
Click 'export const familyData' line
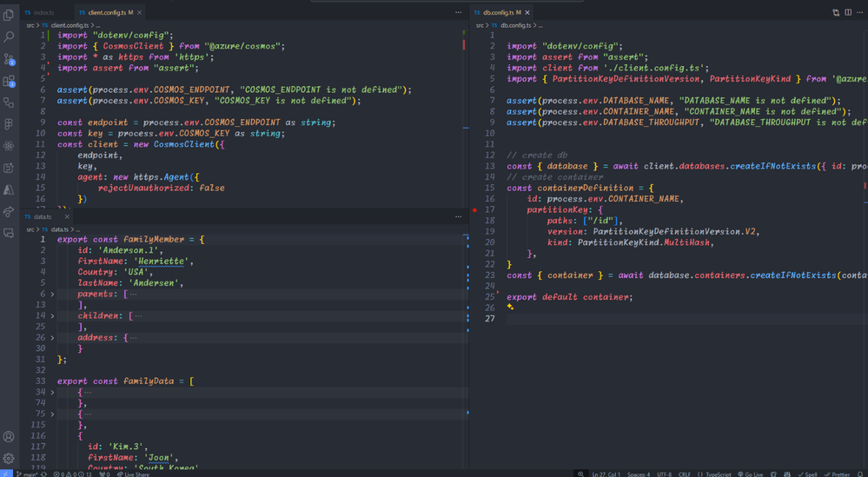click(126, 381)
